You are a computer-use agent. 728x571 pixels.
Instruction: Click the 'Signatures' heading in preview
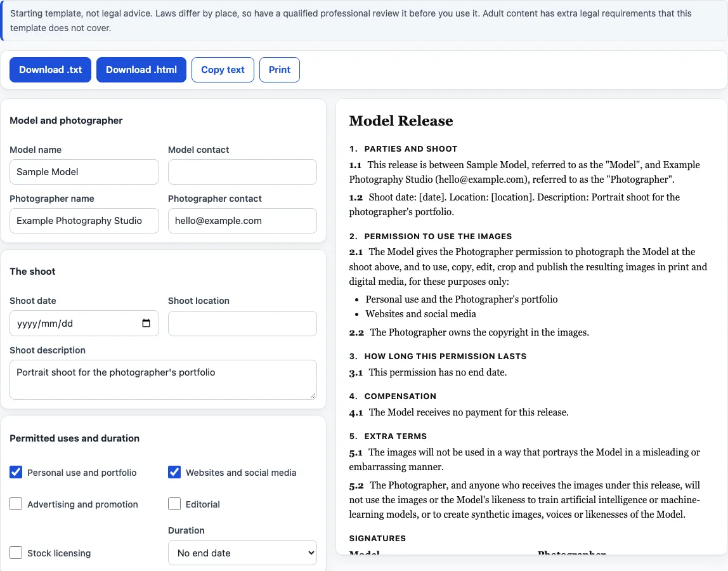[x=377, y=538]
